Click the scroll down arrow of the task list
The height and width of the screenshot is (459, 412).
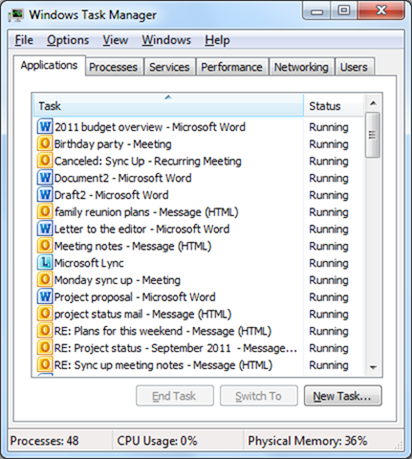(373, 368)
